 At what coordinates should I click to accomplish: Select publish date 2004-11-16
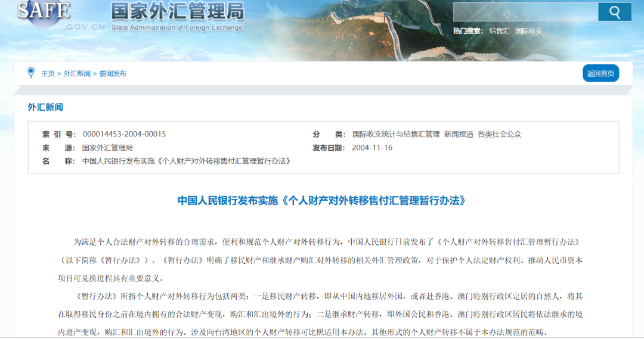click(x=372, y=148)
